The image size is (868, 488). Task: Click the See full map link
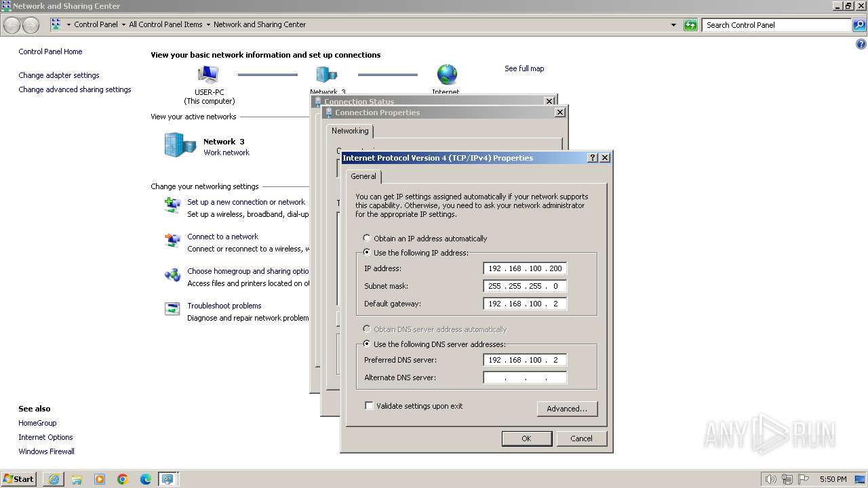point(524,68)
